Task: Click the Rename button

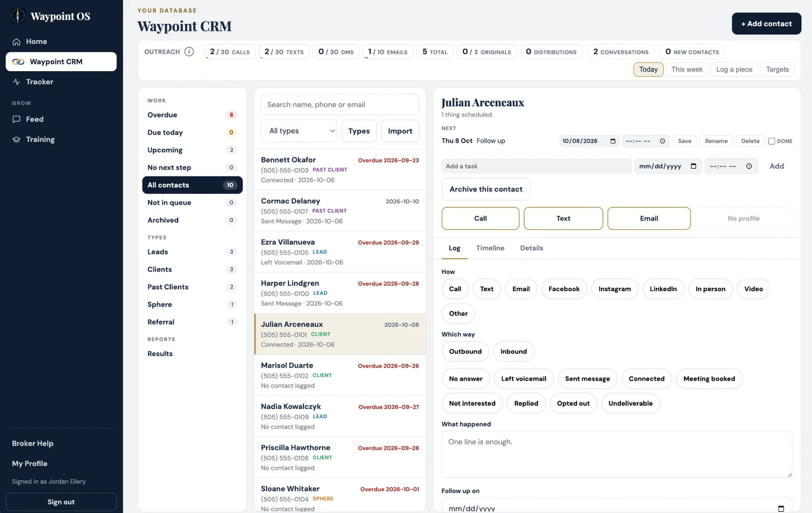Action: pos(716,141)
